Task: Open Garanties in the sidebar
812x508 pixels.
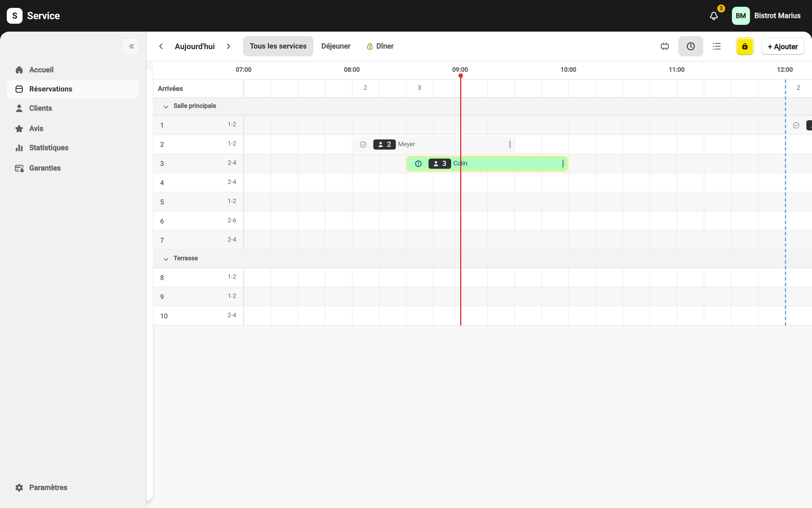Action: 73,168
